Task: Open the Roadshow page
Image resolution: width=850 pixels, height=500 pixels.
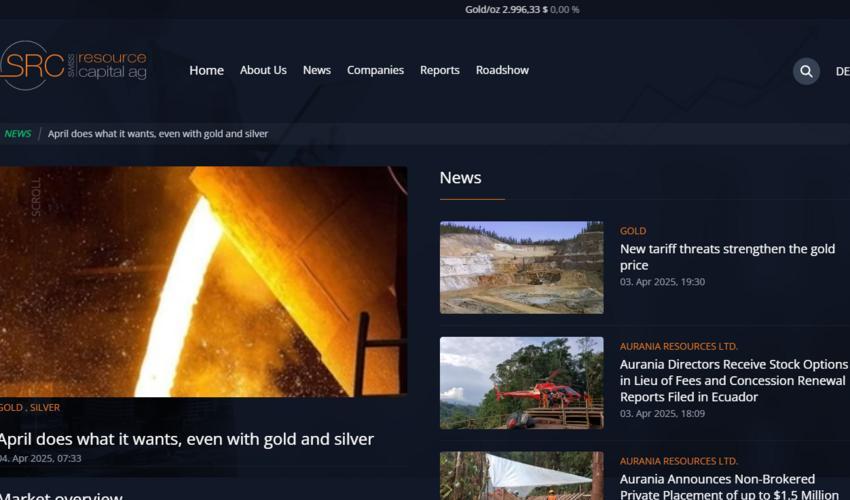Action: click(502, 70)
